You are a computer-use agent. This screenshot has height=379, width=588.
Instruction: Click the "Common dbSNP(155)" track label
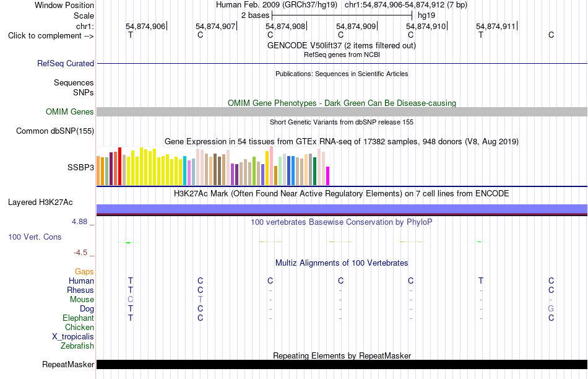(55, 131)
